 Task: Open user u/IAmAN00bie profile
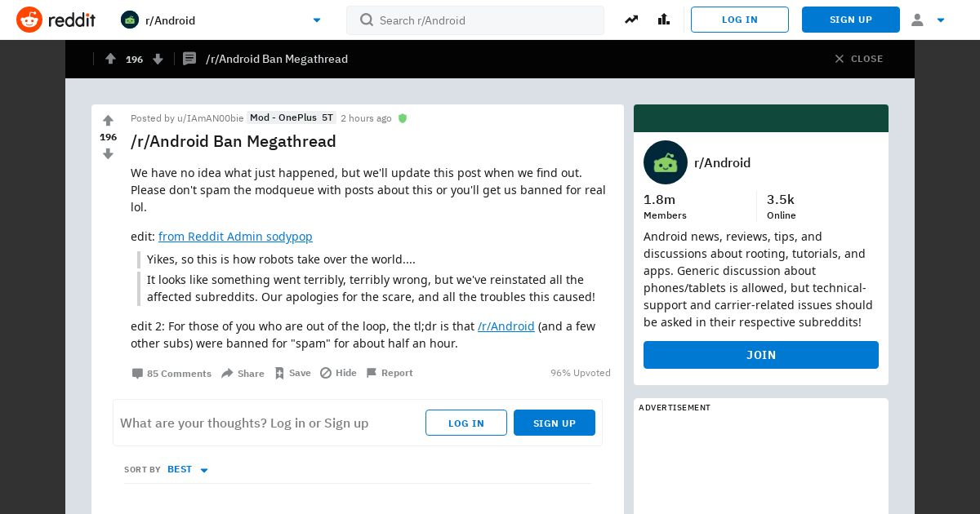click(211, 118)
